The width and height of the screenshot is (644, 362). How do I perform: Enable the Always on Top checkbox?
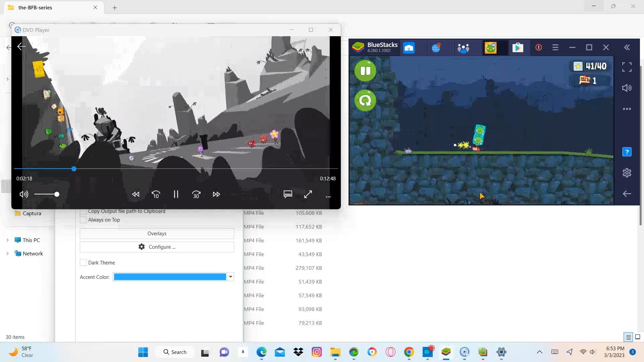83,220
